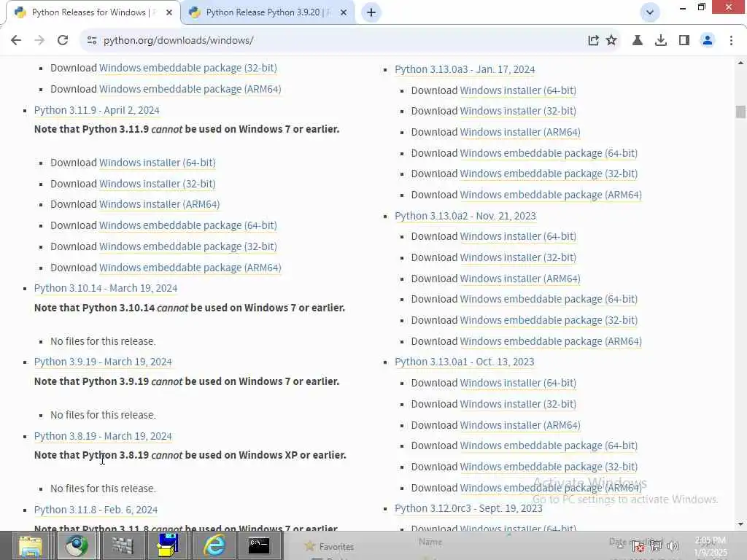Click the floppy disk taskbar icon
The width and height of the screenshot is (747, 560).
[169, 545]
